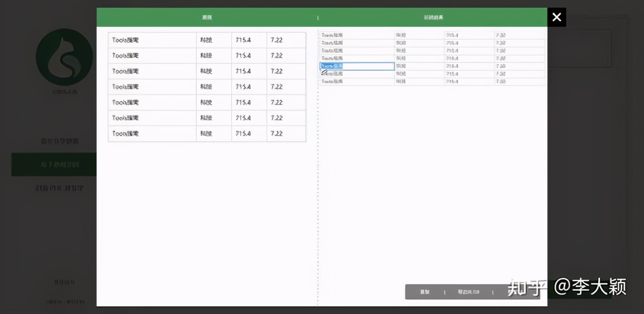The width and height of the screenshot is (644, 314).
Task: Click the short-labeled button in the gray action bar
Action: 425,292
